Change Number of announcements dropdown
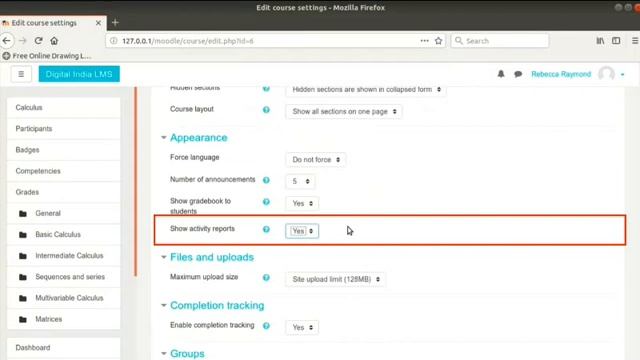The image size is (640, 360). tap(300, 181)
